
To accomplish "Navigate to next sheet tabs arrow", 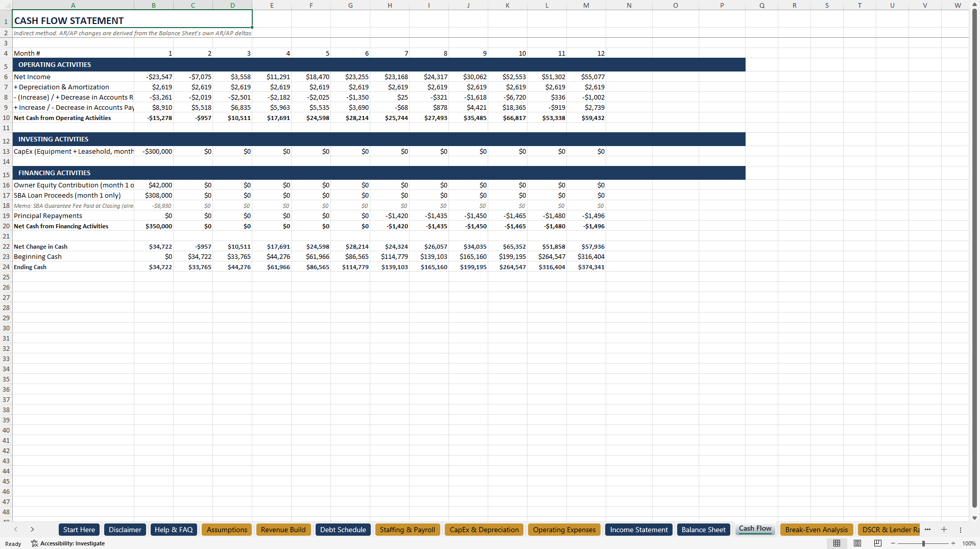I will tap(32, 530).
